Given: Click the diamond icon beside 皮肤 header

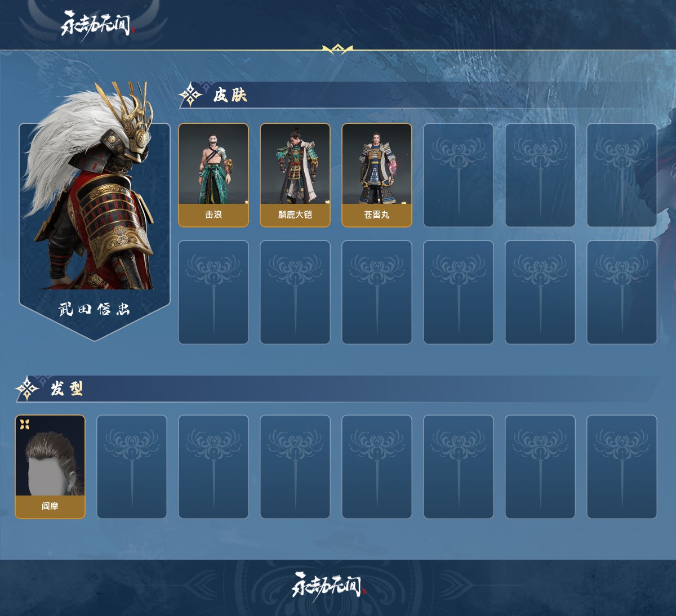Looking at the screenshot, I should [x=191, y=95].
